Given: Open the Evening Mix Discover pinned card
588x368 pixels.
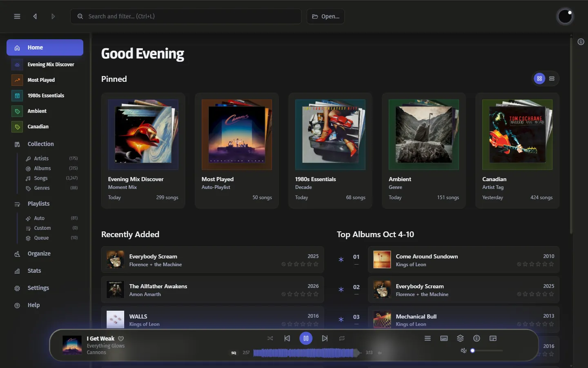Looking at the screenshot, I should [x=143, y=150].
